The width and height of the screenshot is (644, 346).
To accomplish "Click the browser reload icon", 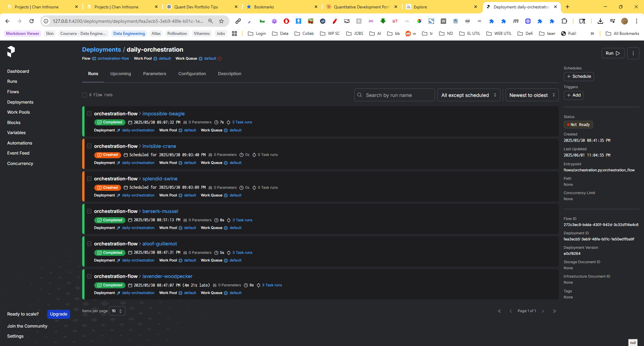I will coord(32,21).
